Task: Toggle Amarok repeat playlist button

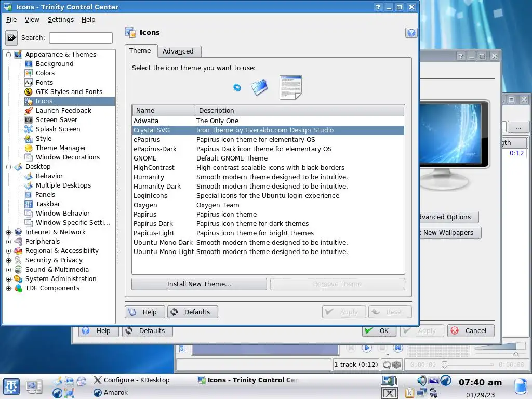Action: point(387,365)
